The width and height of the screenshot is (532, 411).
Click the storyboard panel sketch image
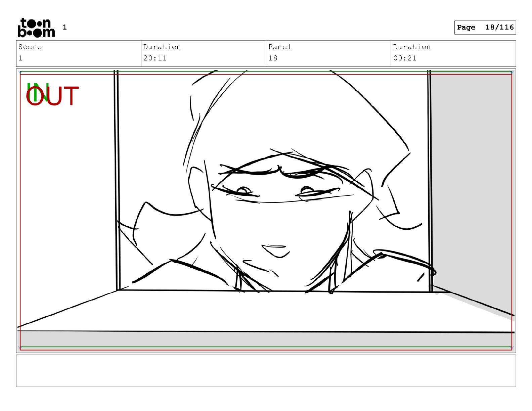tap(266, 211)
